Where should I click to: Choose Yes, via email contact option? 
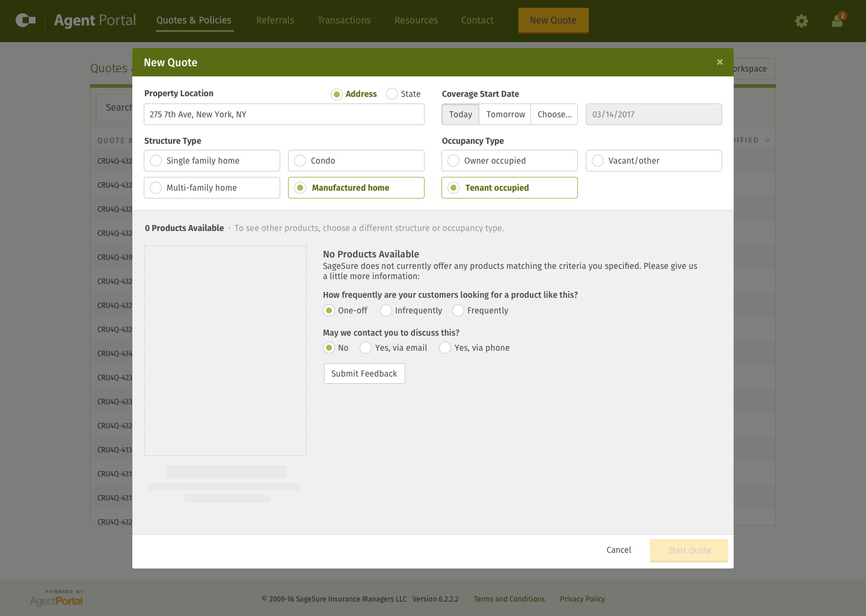pyautogui.click(x=394, y=348)
